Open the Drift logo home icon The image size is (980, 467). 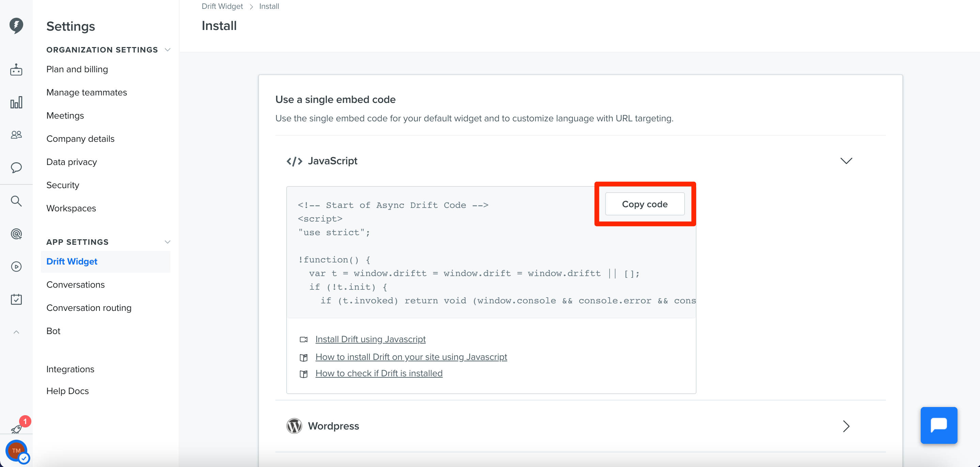16,26
